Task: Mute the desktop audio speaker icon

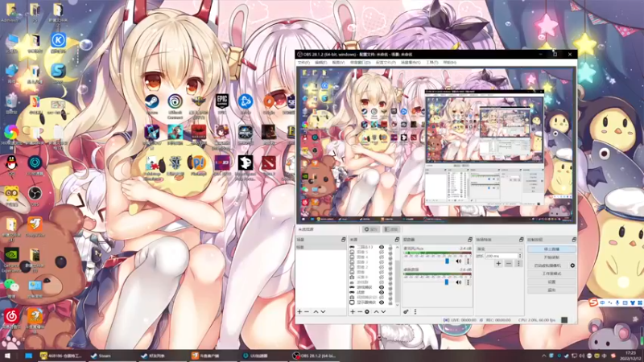Action: [458, 282]
